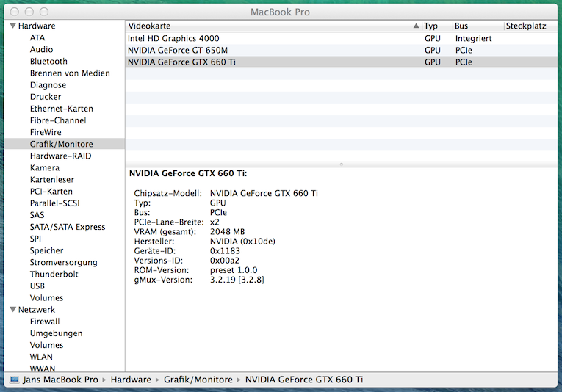
Task: Click the Hardware category label
Action: [37, 26]
